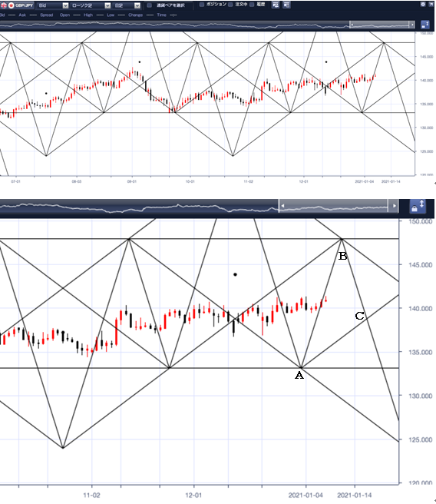Click left arrow of lower range selector

tap(282, 206)
